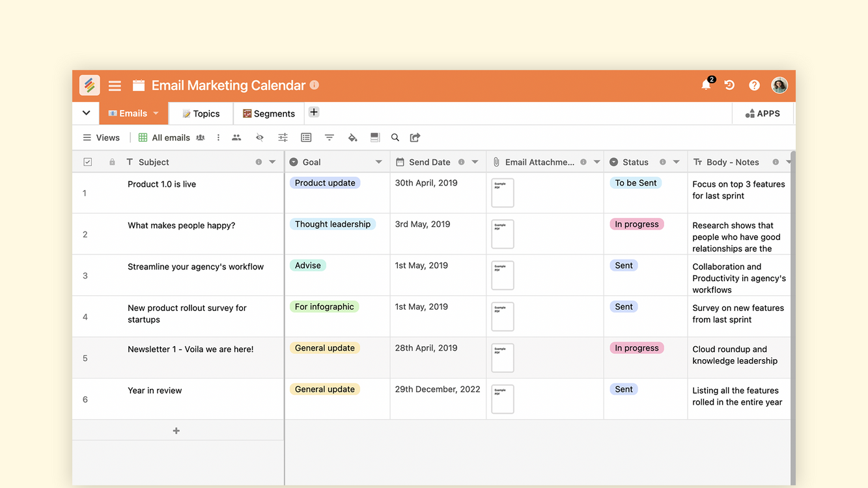
Task: Select the All emails grid view
Action: tap(164, 137)
